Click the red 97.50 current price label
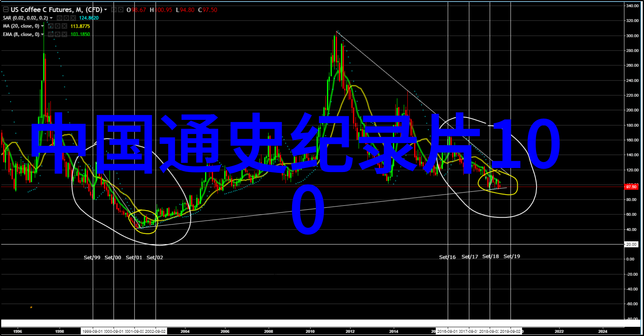The height and width of the screenshot is (336, 644). 631,187
